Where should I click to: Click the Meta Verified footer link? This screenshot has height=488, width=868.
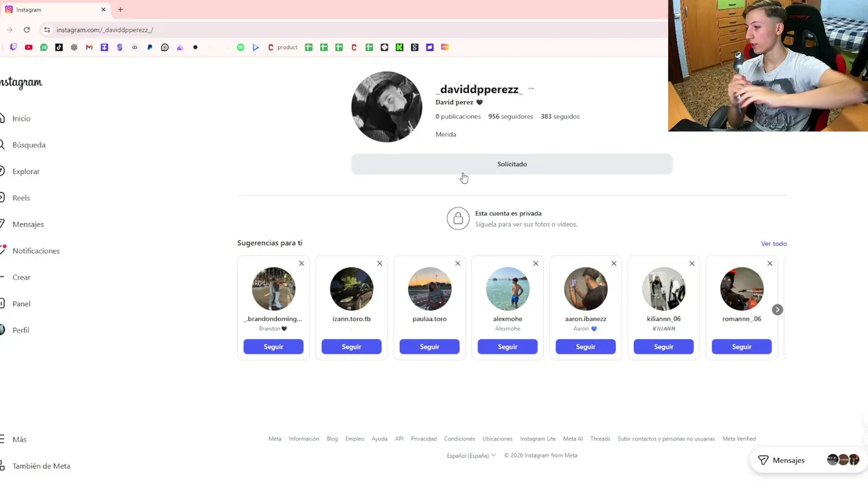click(x=739, y=439)
